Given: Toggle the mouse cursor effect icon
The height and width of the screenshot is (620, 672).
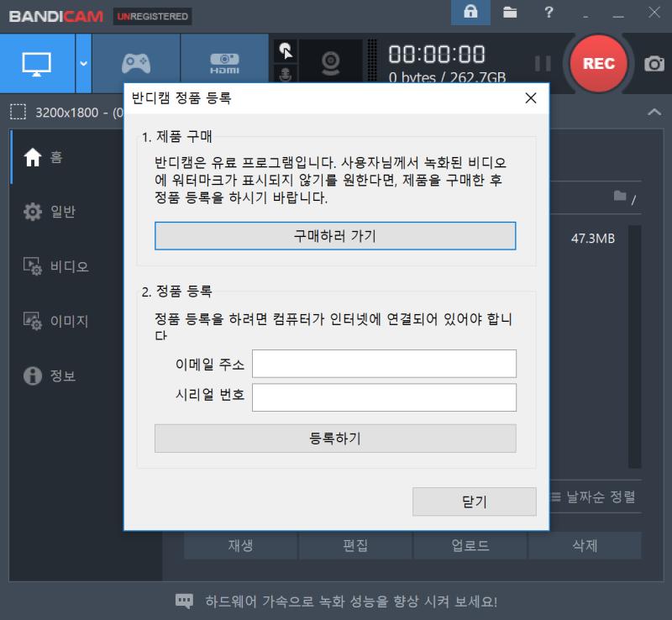Looking at the screenshot, I should 286,50.
